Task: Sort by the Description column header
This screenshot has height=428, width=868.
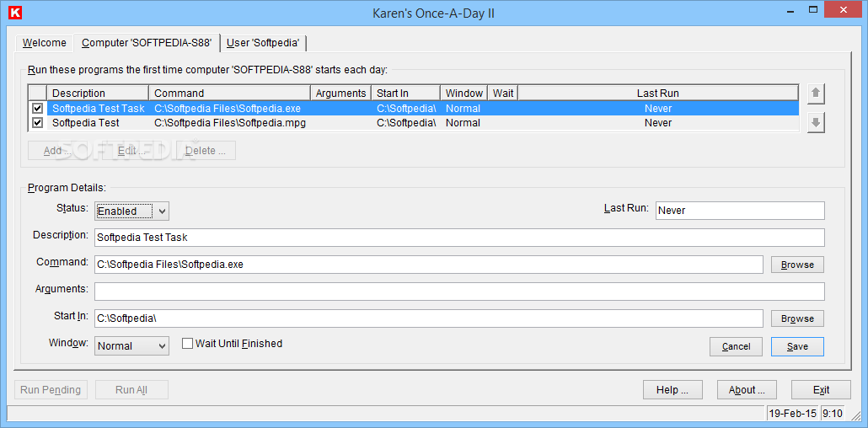Action: 98,93
